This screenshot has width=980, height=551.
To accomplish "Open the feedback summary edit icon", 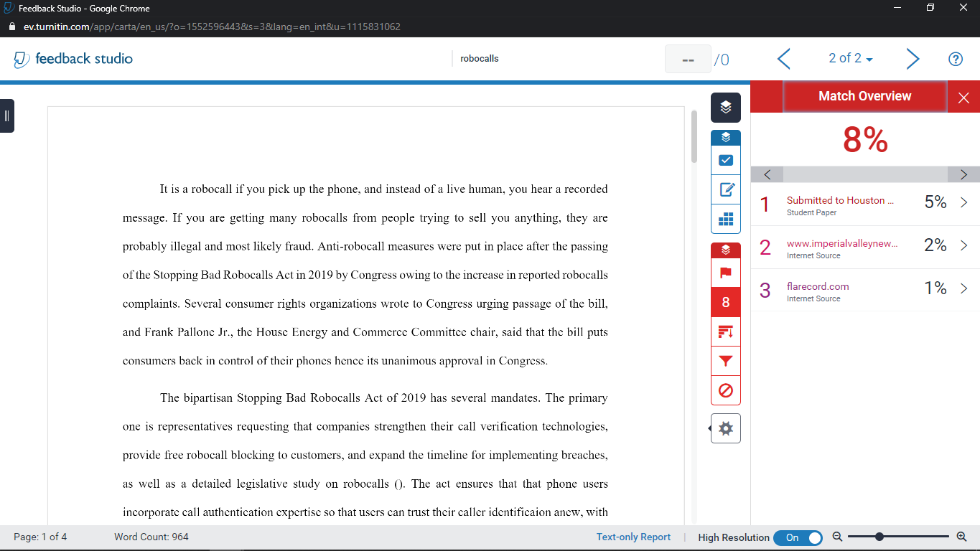I will [725, 189].
